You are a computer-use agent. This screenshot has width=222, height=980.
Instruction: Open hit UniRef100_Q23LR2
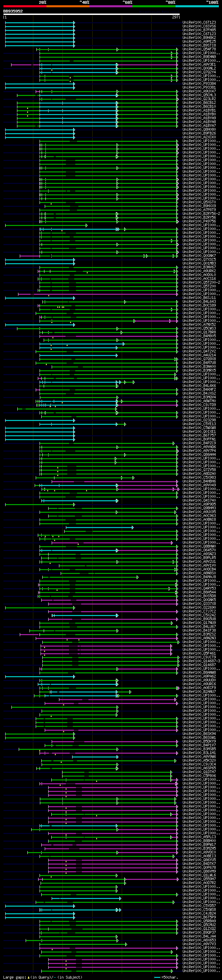pyautogui.click(x=199, y=99)
